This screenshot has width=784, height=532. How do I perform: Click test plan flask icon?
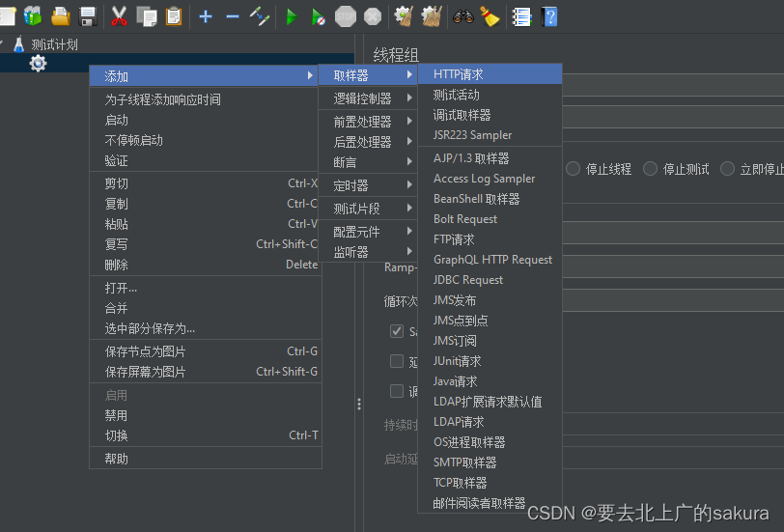point(19,44)
